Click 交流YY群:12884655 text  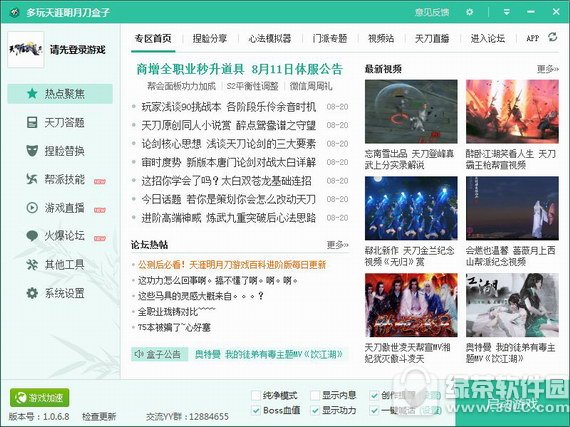click(x=188, y=416)
